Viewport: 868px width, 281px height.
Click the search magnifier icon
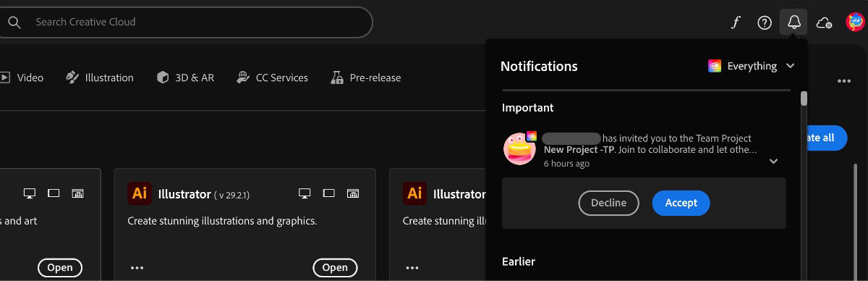point(14,22)
